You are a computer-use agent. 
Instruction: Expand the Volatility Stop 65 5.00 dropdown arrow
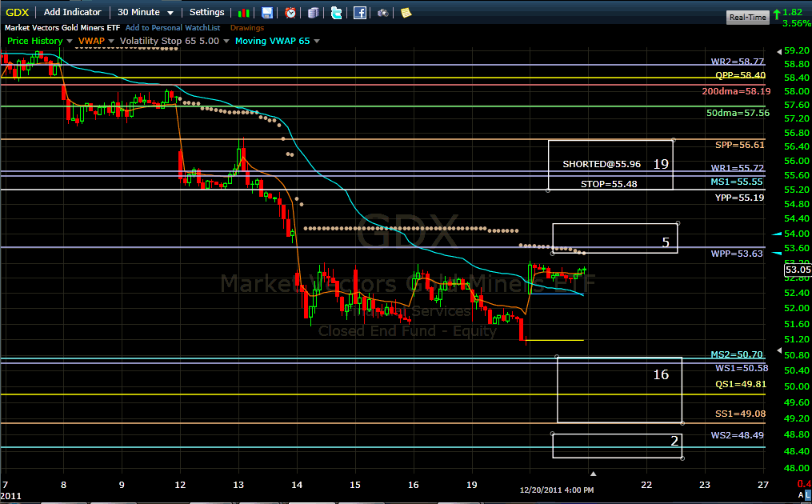pos(226,41)
